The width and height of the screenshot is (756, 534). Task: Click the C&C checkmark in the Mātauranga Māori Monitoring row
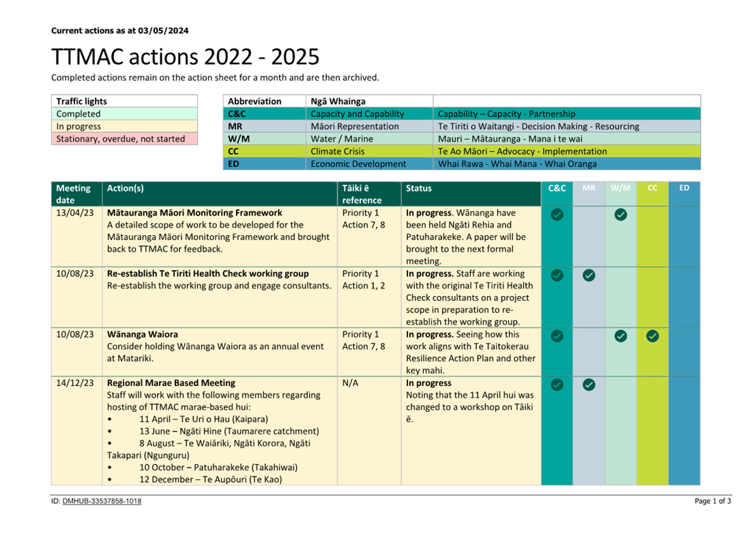[x=557, y=214]
